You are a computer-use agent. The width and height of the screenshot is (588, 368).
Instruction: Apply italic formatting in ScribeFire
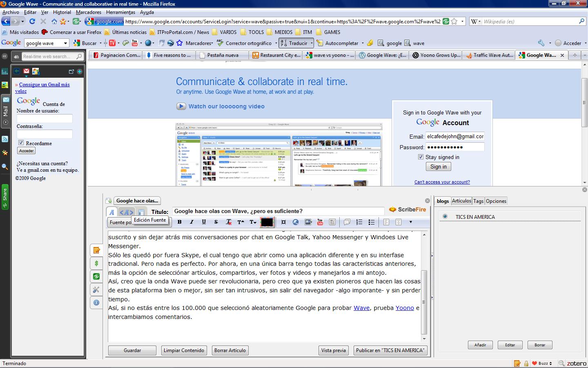pyautogui.click(x=192, y=222)
